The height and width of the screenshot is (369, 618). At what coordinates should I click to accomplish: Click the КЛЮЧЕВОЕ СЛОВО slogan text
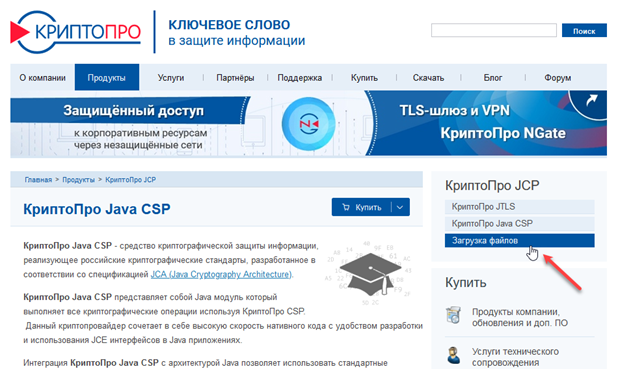[229, 25]
